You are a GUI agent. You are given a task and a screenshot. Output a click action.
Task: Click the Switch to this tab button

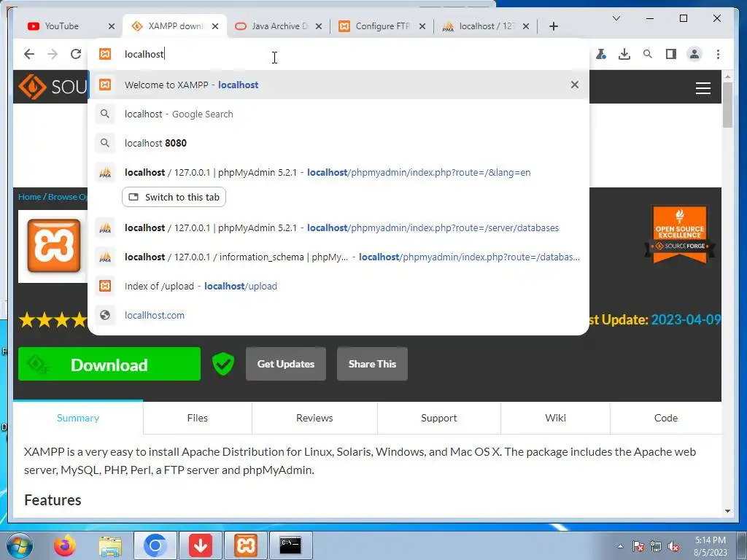coord(174,197)
